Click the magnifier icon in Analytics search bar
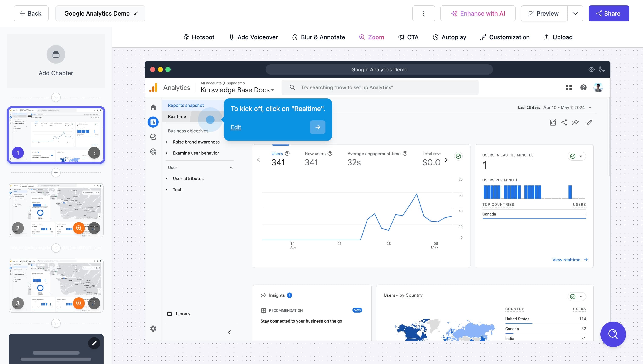Image resolution: width=643 pixels, height=364 pixels. (292, 87)
